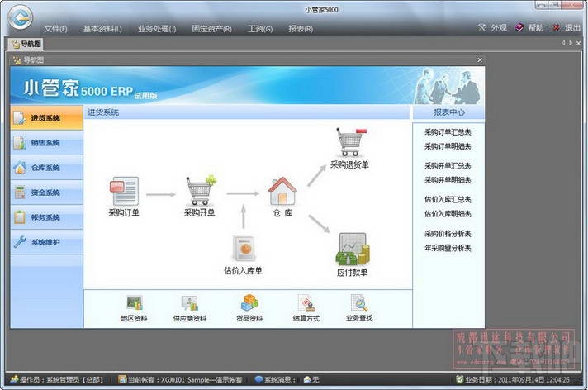Open 采购订单汇总表 report
Image resolution: width=588 pixels, height=390 pixels.
(x=448, y=132)
